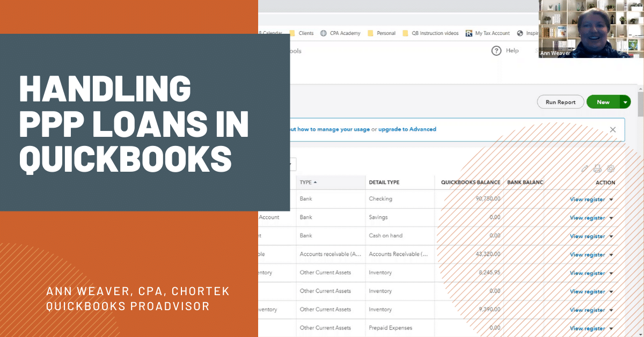Select the 43,320.00 balance cell
This screenshot has width=644, height=337.
pos(488,254)
